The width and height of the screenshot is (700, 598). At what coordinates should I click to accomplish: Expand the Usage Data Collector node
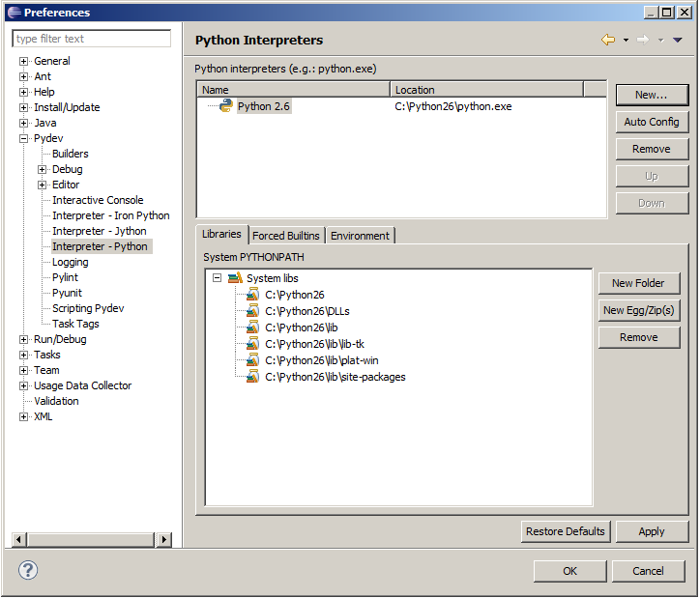tap(23, 386)
